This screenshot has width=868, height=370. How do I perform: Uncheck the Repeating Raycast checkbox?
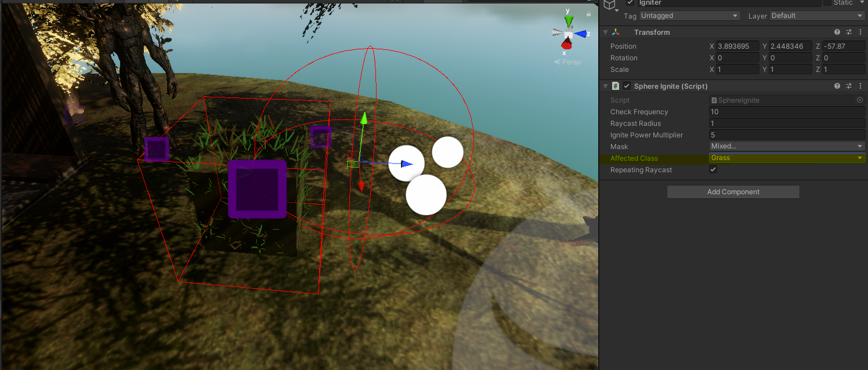[x=713, y=170]
